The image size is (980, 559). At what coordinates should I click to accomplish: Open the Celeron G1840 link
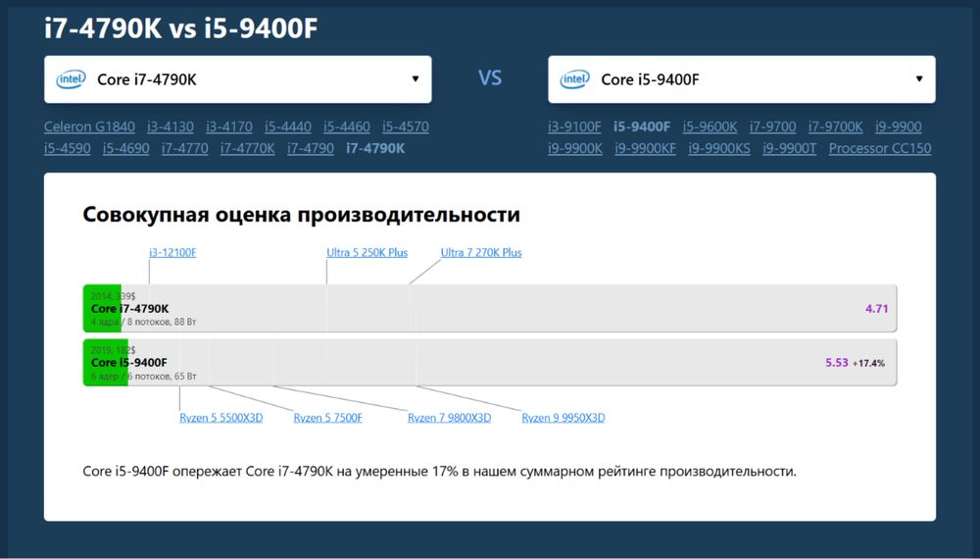coord(89,127)
